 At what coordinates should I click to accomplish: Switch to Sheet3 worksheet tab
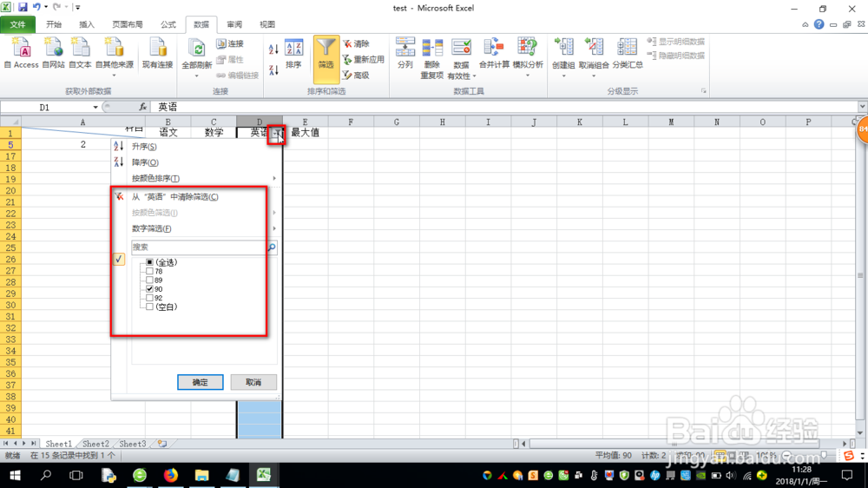point(132,444)
